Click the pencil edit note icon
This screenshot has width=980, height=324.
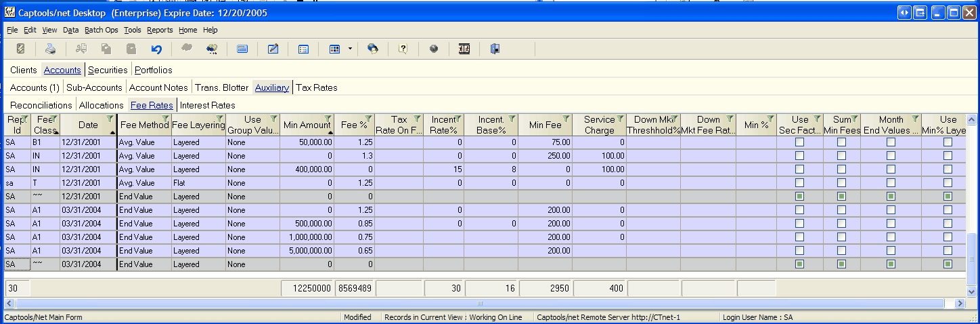(273, 49)
